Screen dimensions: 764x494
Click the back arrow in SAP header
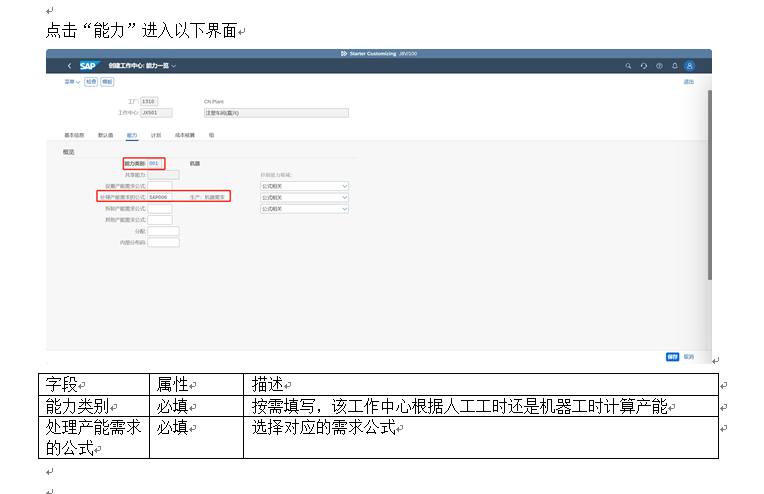[x=69, y=66]
